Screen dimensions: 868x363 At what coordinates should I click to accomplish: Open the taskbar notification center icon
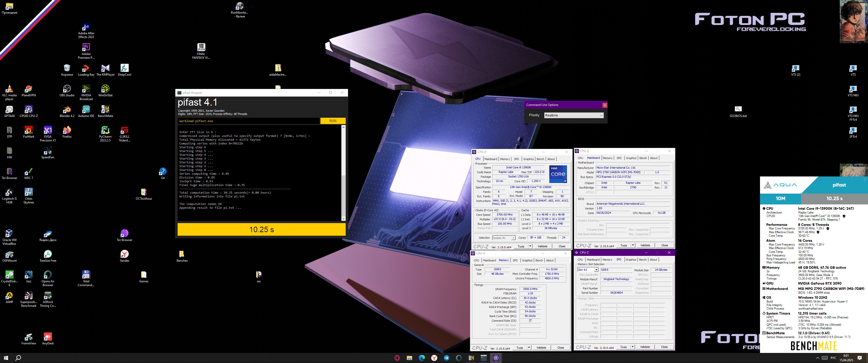(860, 358)
